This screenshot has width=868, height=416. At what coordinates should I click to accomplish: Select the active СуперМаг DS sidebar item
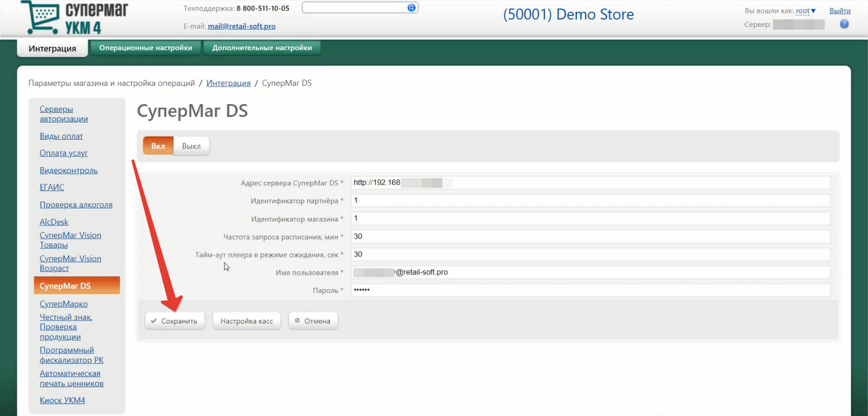pyautogui.click(x=77, y=286)
